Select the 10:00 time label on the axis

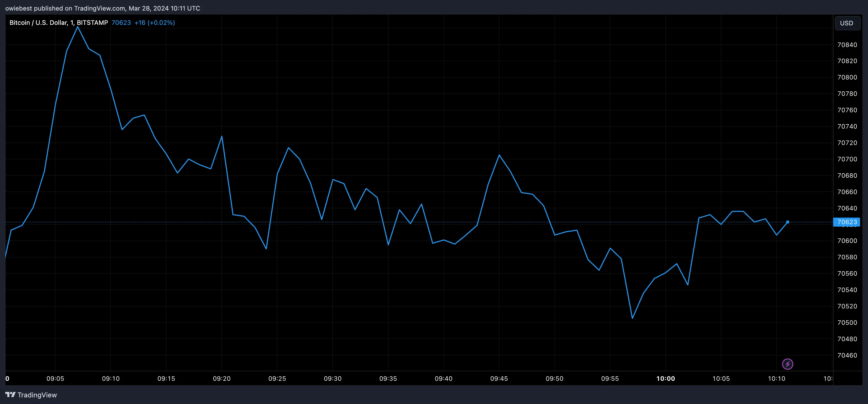pyautogui.click(x=666, y=378)
